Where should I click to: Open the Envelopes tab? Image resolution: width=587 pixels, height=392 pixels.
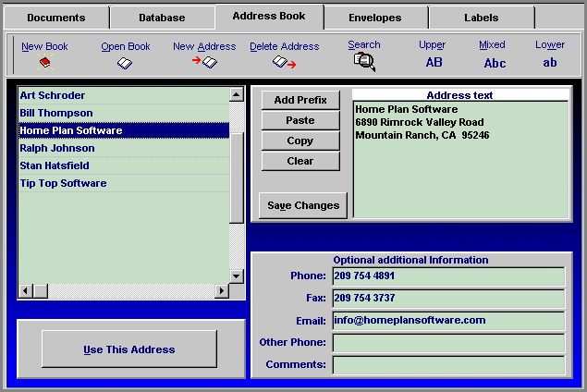pyautogui.click(x=375, y=18)
